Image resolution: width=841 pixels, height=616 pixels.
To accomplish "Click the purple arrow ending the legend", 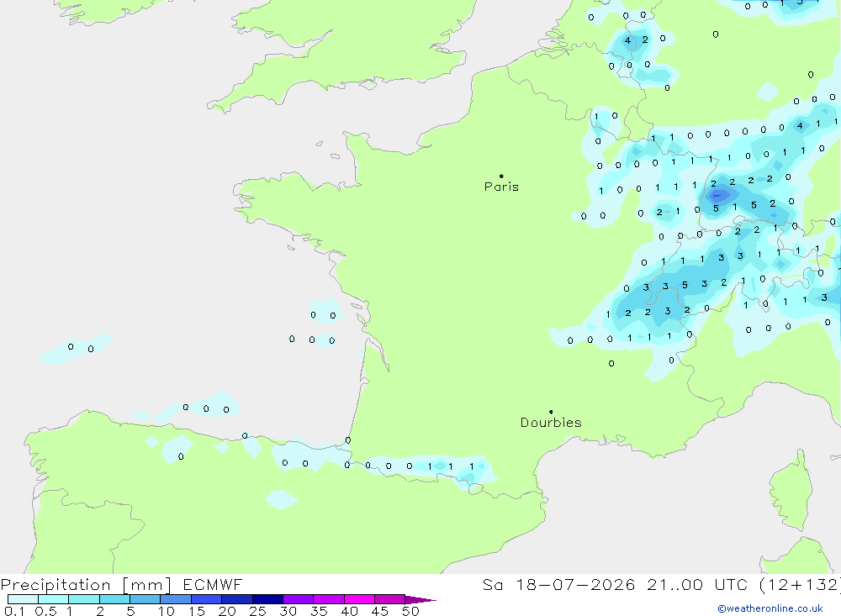I will [420, 599].
